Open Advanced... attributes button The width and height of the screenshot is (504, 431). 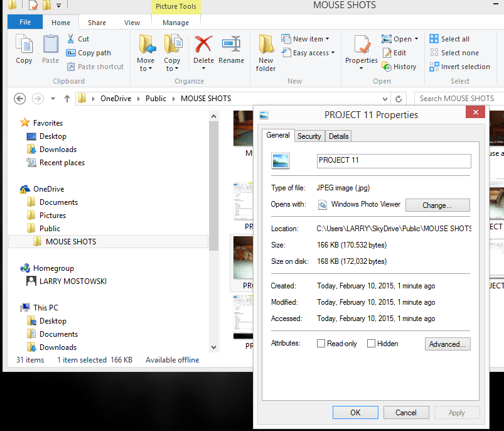point(448,344)
